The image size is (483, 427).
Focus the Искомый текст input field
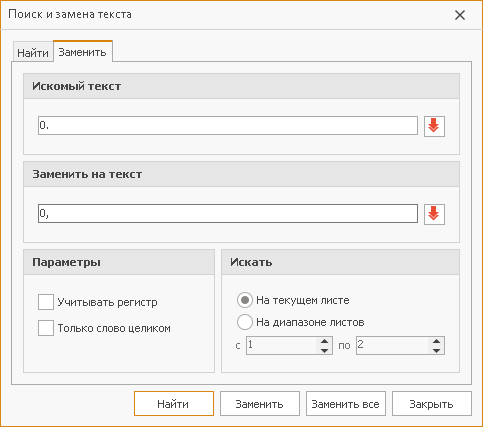pyautogui.click(x=228, y=126)
